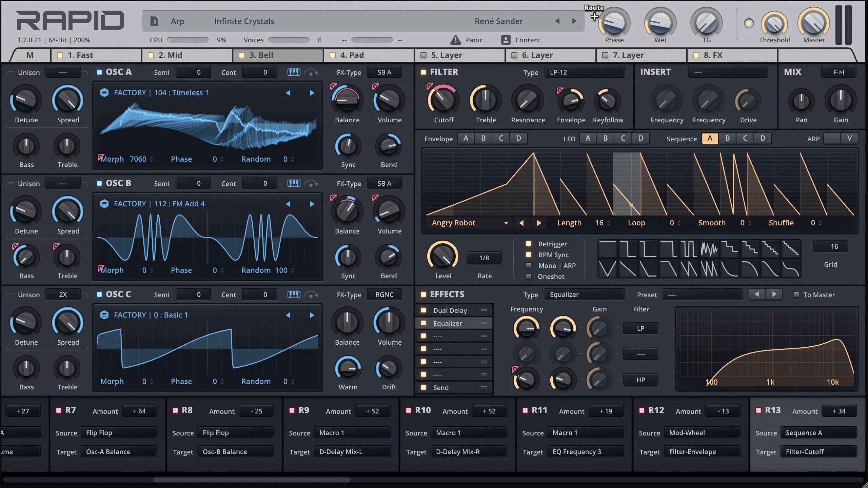Toggle the EFFECTS section on/off

(423, 294)
